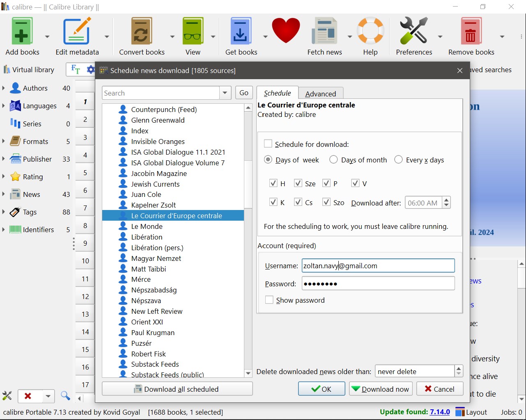Open the View book icon
526x420 pixels.
tap(193, 32)
